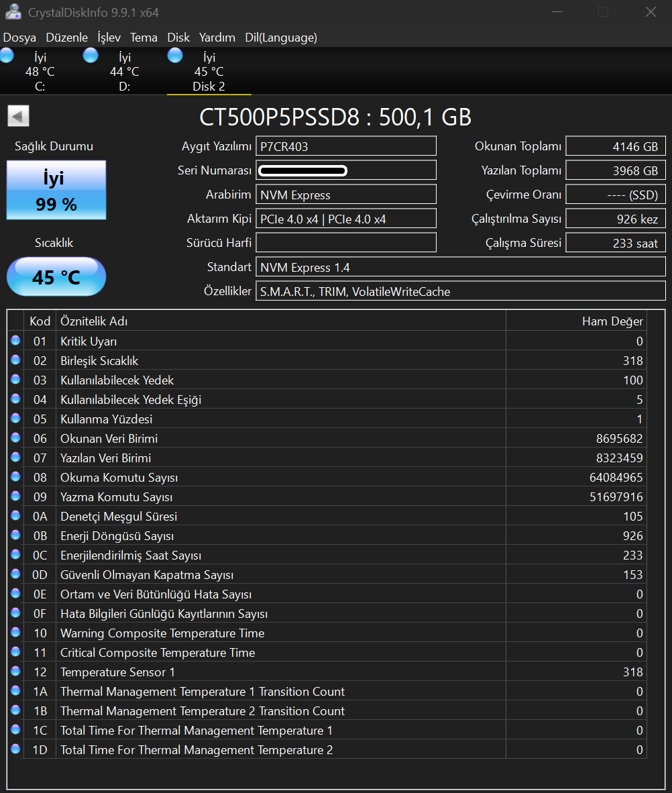Click status orb for Temperature Sensor 1 row
Screen dimensions: 672x793
[15, 671]
